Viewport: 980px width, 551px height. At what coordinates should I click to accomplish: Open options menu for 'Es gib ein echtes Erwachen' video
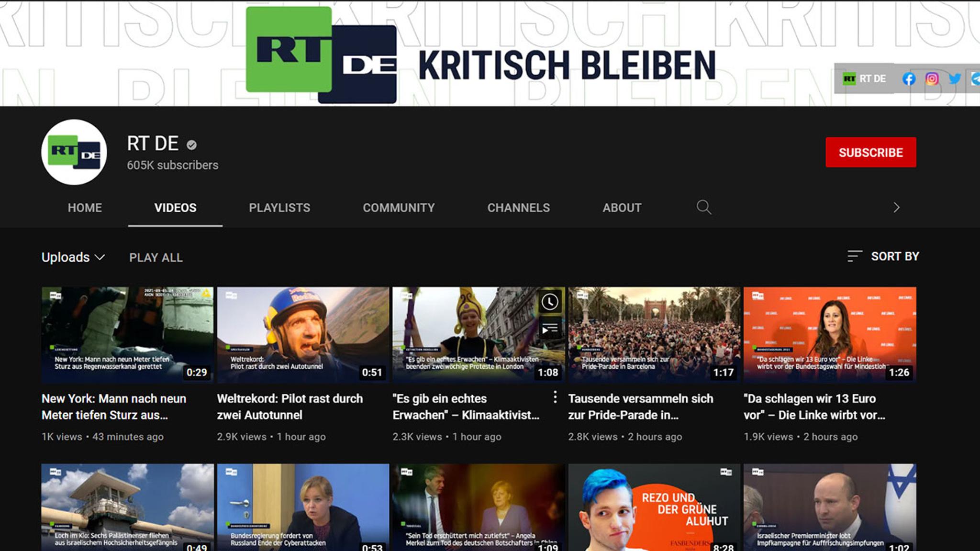555,397
